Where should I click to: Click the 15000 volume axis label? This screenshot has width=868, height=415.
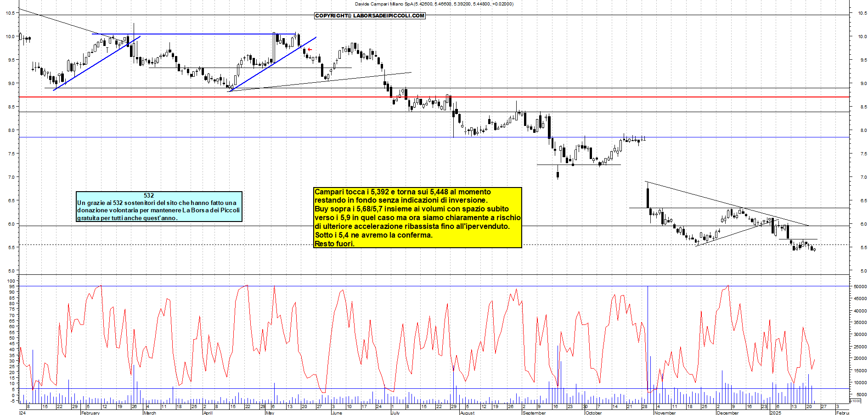(860, 370)
